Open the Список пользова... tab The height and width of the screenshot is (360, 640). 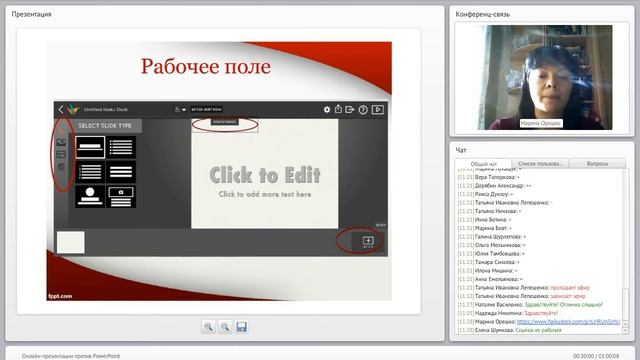(x=540, y=164)
